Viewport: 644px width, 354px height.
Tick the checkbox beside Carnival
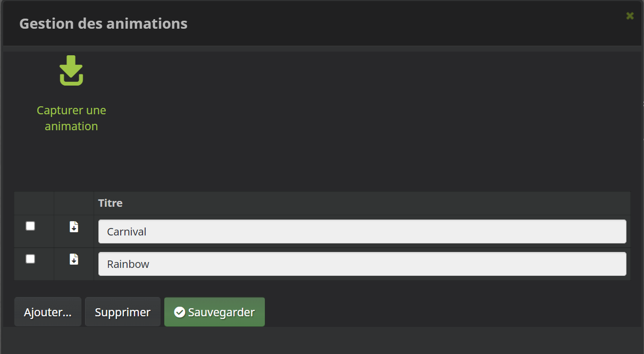click(30, 226)
